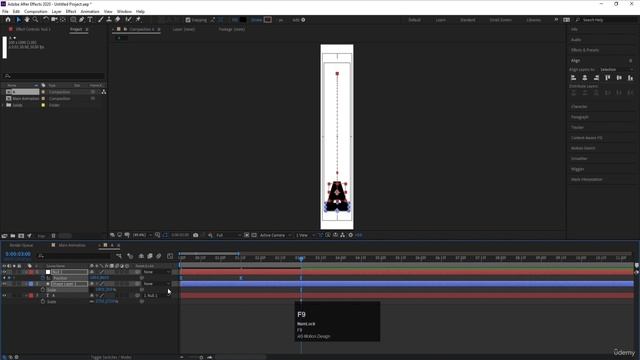Select the Brush tool
Screen dimensions: 640x360
tap(101, 20)
